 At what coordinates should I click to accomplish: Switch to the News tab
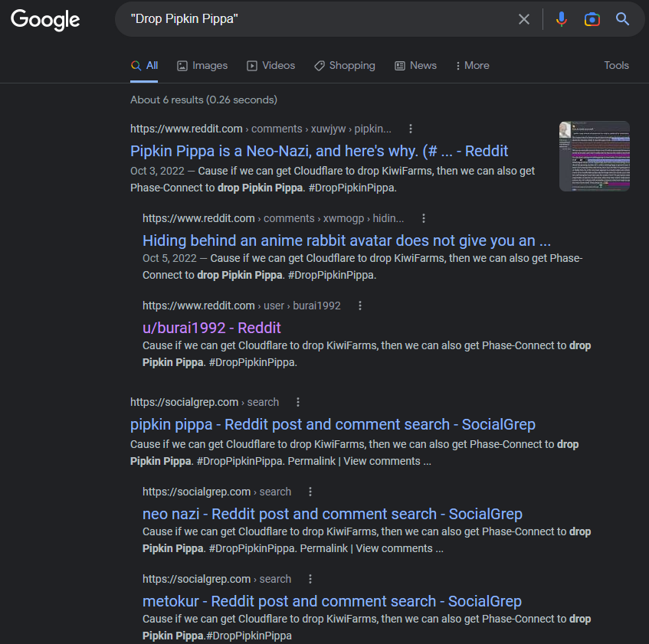pyautogui.click(x=415, y=65)
